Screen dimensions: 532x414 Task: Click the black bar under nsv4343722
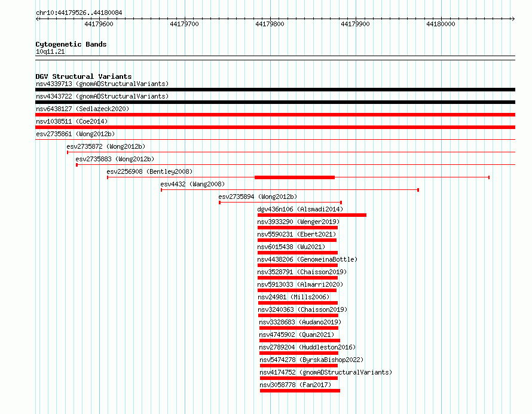[x=275, y=102]
